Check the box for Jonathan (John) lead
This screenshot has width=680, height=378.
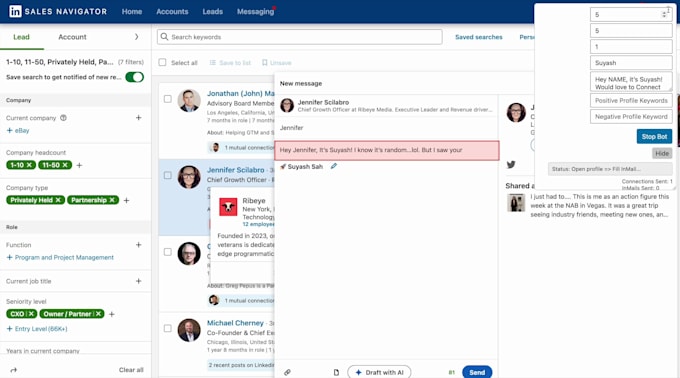pos(167,99)
